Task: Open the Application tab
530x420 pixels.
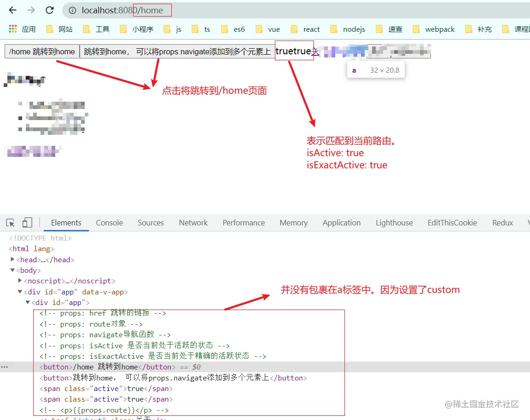Action: click(x=342, y=223)
